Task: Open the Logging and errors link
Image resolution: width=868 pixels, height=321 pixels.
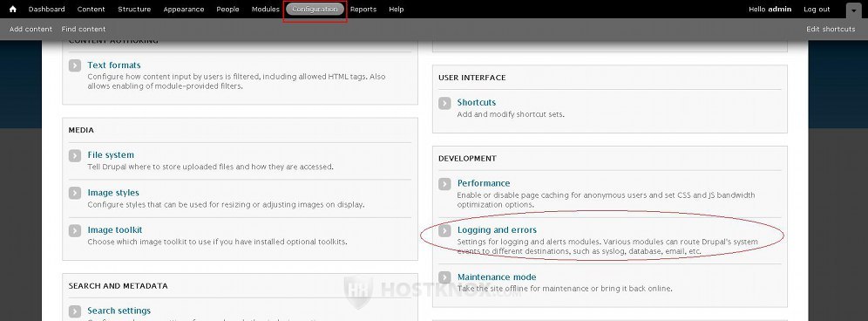Action: (497, 229)
